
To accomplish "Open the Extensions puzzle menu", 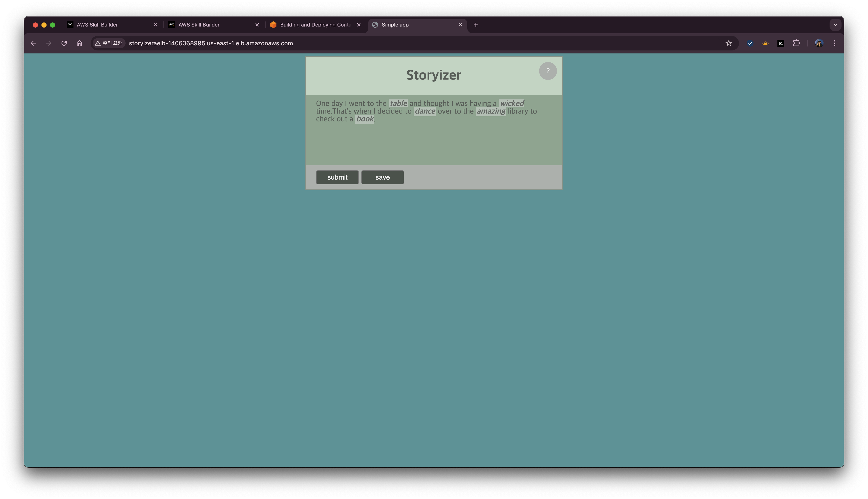I will click(796, 43).
